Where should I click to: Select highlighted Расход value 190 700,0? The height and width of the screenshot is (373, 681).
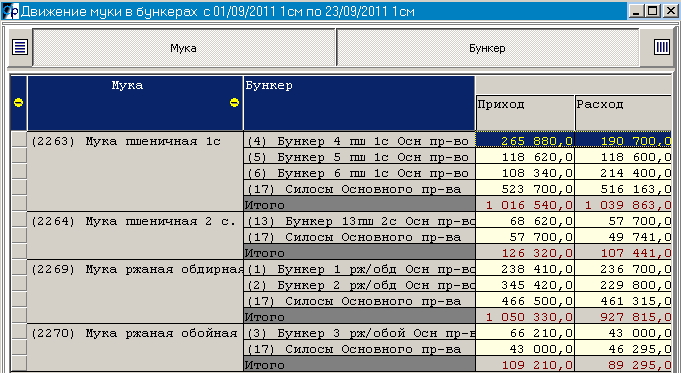pyautogui.click(x=623, y=140)
